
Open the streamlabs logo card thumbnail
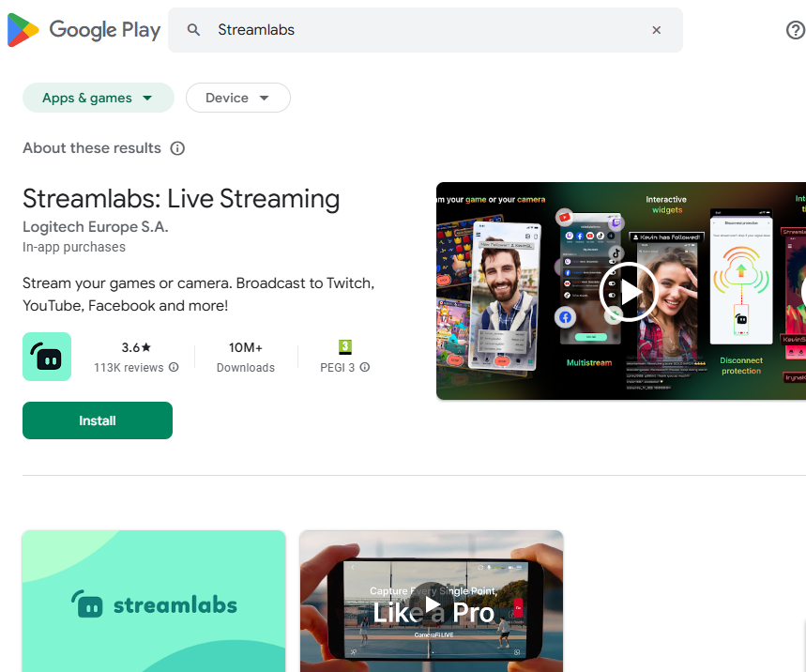154,601
